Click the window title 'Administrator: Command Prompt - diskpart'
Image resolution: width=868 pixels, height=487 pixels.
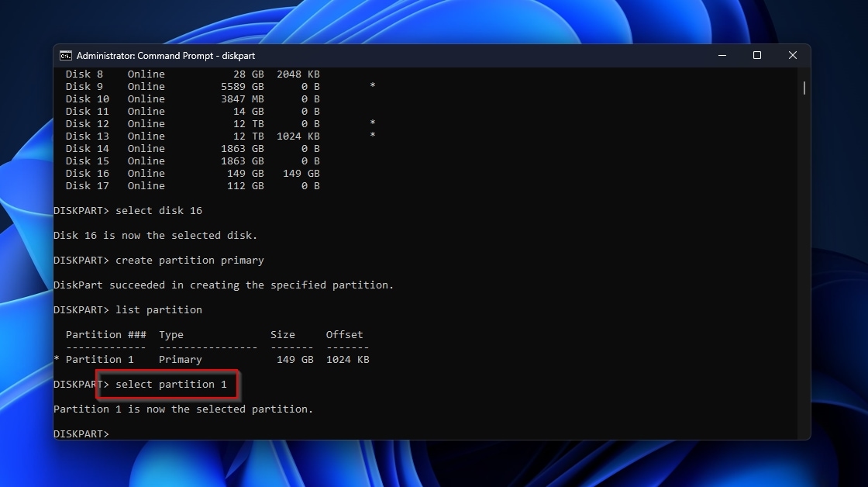pos(166,56)
